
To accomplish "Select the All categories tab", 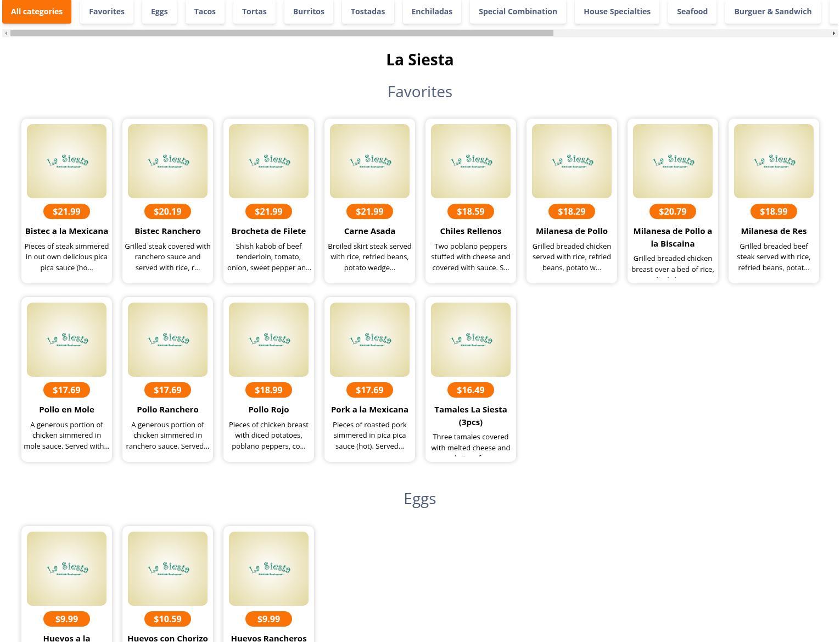I will click(x=37, y=12).
